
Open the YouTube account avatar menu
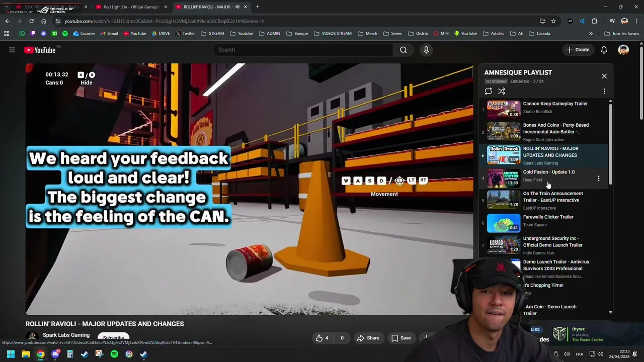(x=623, y=50)
